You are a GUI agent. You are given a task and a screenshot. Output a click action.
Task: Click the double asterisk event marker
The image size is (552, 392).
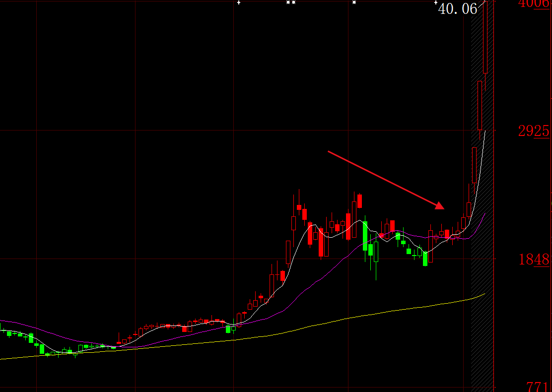291,2
